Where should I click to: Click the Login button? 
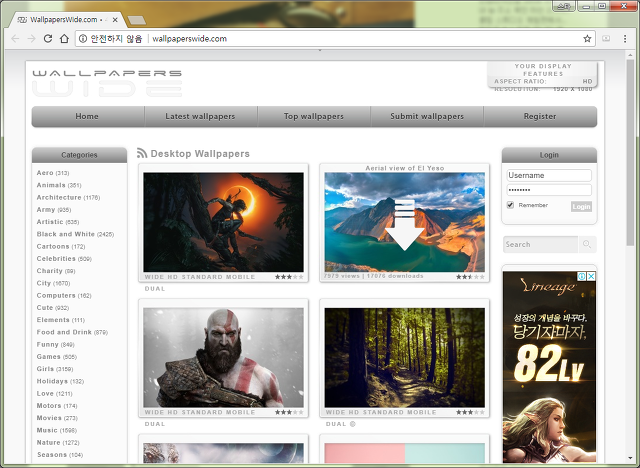(581, 206)
